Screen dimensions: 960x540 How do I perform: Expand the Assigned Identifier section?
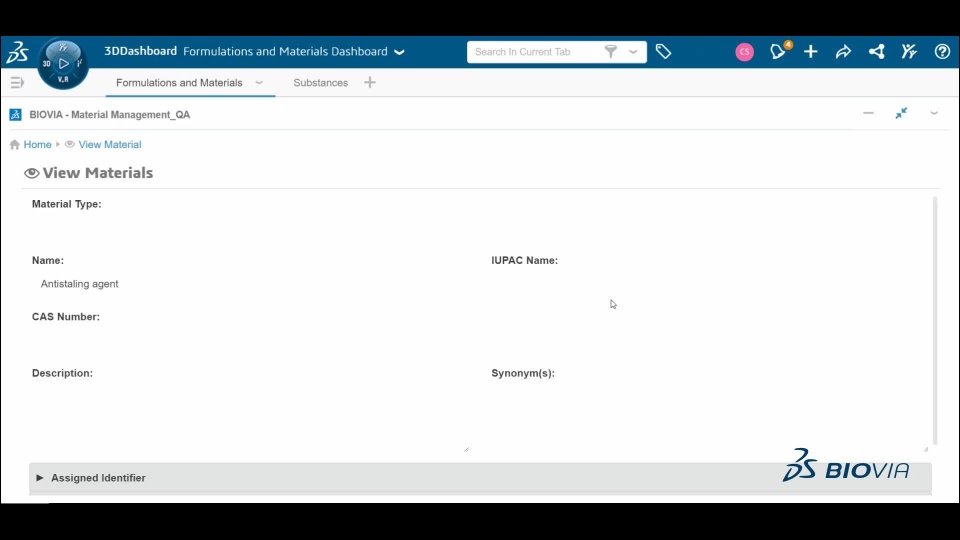[x=480, y=478]
